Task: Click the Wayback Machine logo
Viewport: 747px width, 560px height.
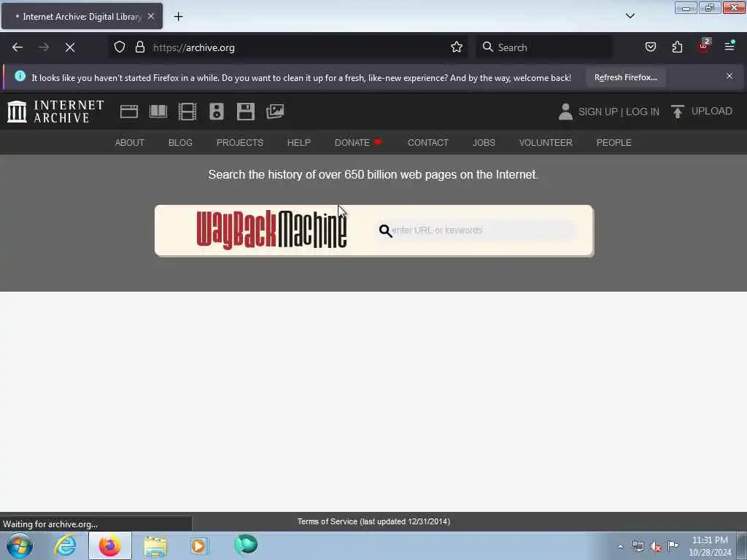Action: [x=271, y=230]
